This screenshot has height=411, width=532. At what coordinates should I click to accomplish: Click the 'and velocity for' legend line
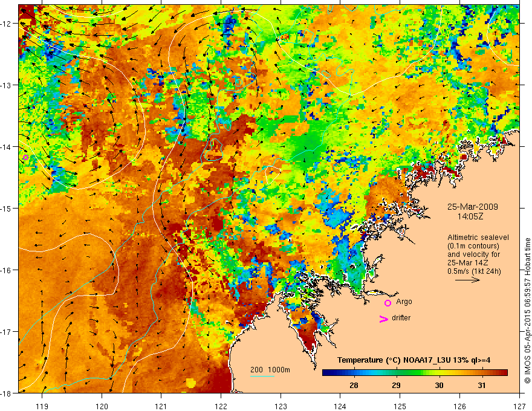click(x=473, y=254)
